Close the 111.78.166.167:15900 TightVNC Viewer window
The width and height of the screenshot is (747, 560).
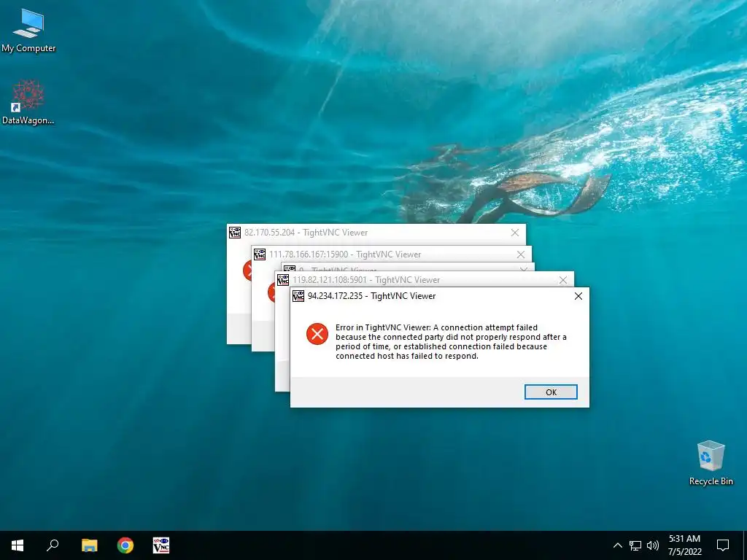pos(521,254)
